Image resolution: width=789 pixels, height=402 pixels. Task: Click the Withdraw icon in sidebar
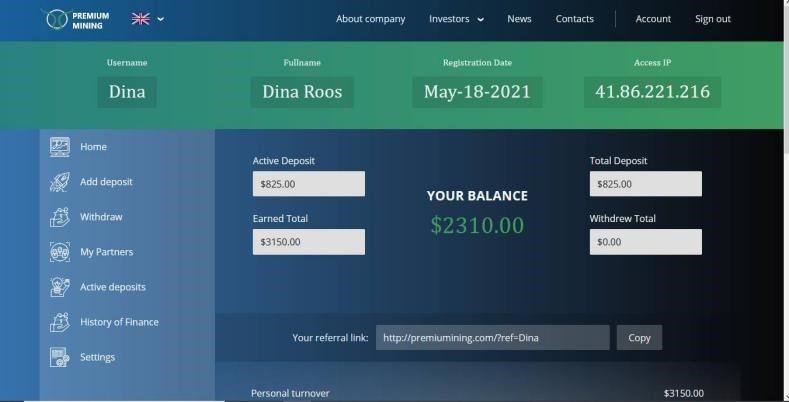click(60, 217)
